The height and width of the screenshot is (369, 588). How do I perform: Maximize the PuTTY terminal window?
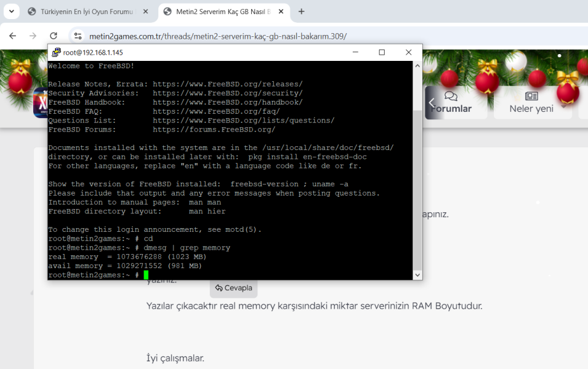click(x=382, y=53)
